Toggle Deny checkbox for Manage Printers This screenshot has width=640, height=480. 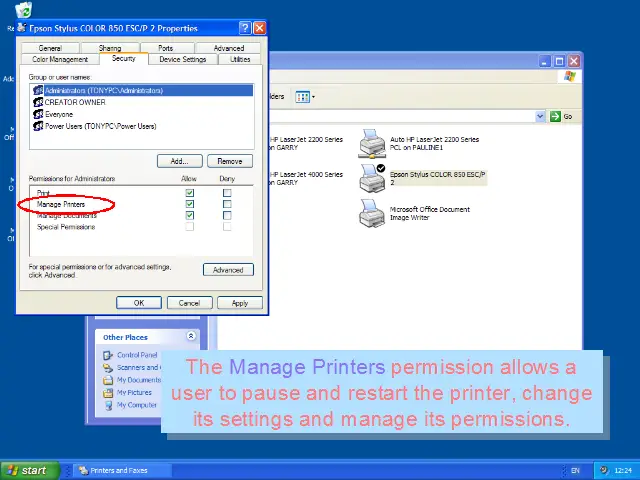[227, 204]
